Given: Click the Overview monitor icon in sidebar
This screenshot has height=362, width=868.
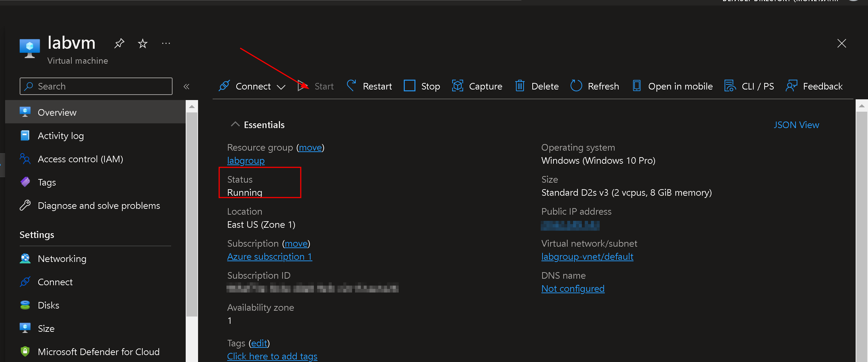Looking at the screenshot, I should pos(25,112).
